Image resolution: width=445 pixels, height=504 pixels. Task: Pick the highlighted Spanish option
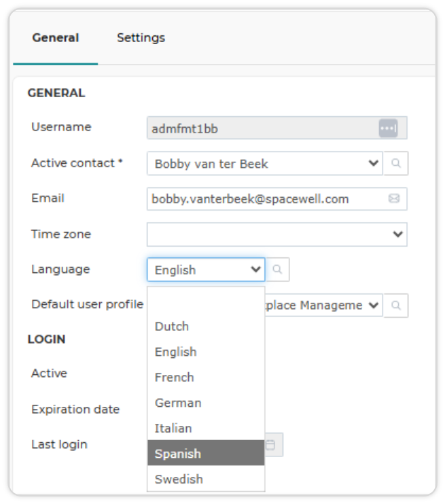tap(206, 453)
